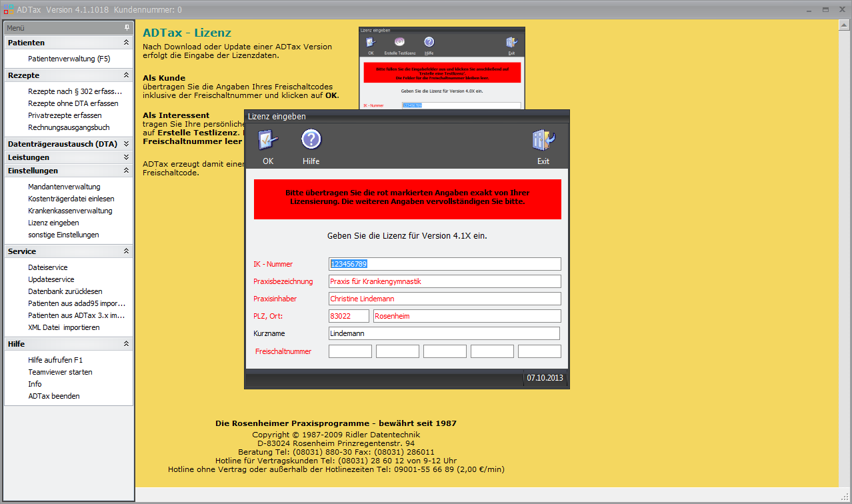Viewport: 852px width, 504px height.
Task: Focus the Praxisbezeichnung field
Action: (x=445, y=281)
